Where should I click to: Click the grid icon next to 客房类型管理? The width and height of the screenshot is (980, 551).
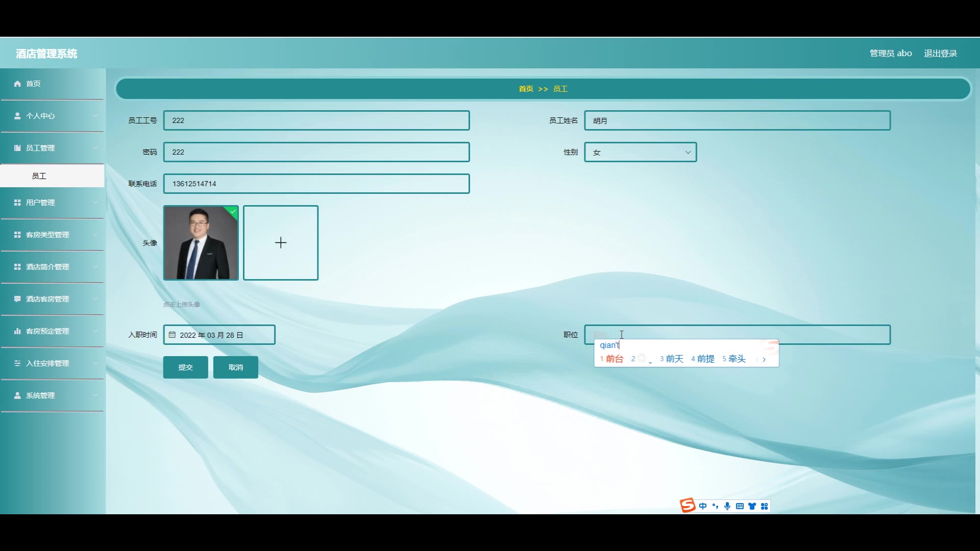17,235
